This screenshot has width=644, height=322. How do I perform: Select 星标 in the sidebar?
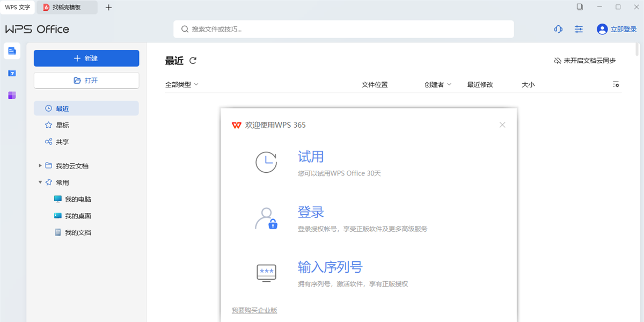[62, 125]
